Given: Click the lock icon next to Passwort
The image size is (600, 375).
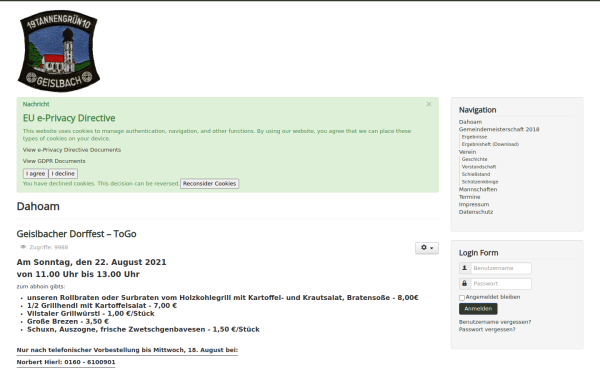Looking at the screenshot, I should coord(465,284).
